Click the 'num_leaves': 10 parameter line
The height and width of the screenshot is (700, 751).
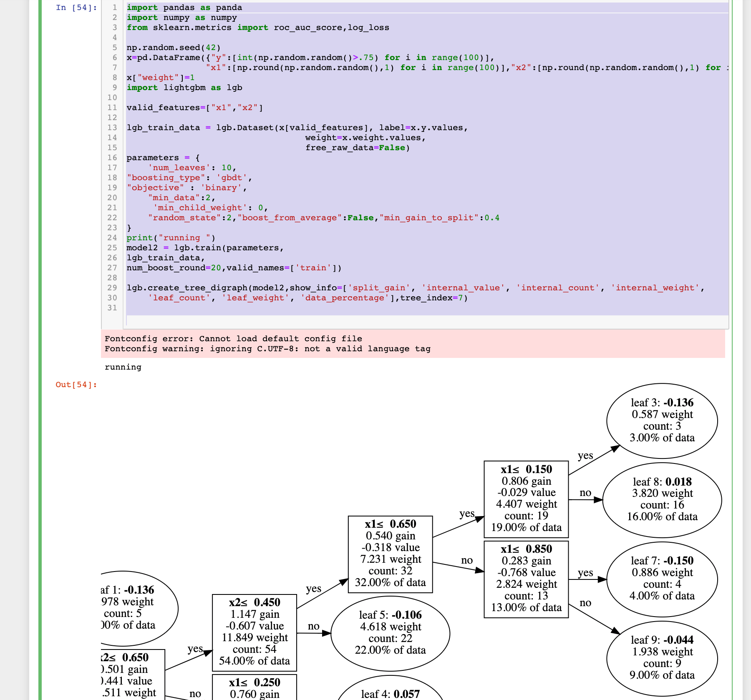(192, 168)
